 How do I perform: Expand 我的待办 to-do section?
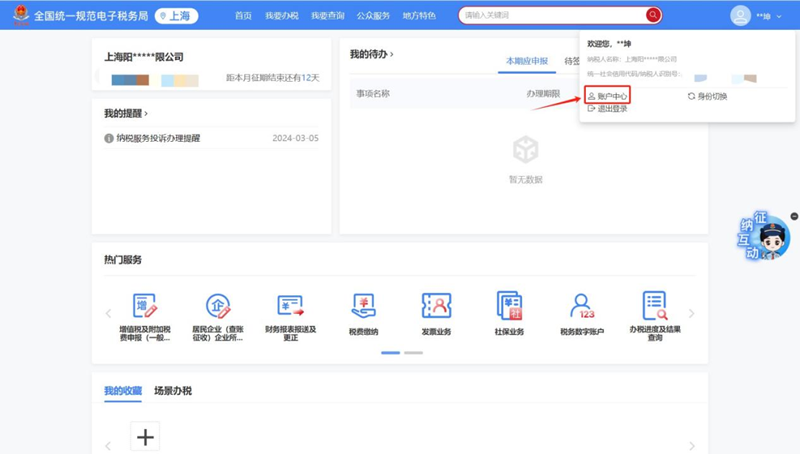point(371,54)
